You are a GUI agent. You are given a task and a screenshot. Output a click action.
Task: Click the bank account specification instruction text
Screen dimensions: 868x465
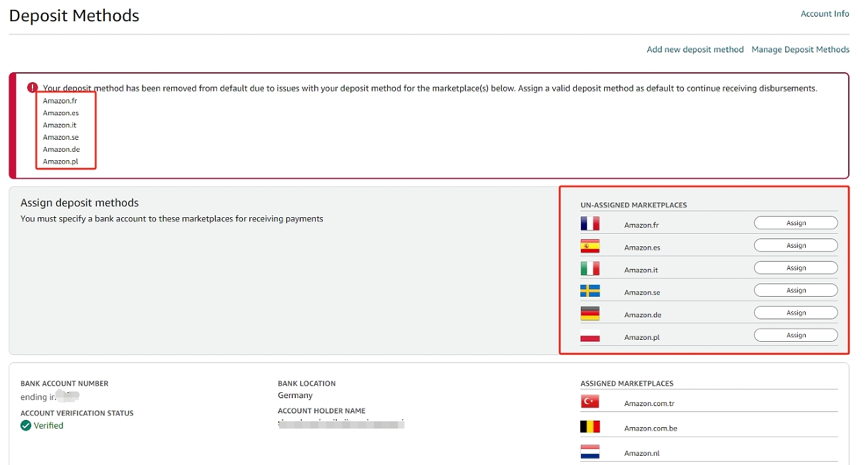coord(172,219)
